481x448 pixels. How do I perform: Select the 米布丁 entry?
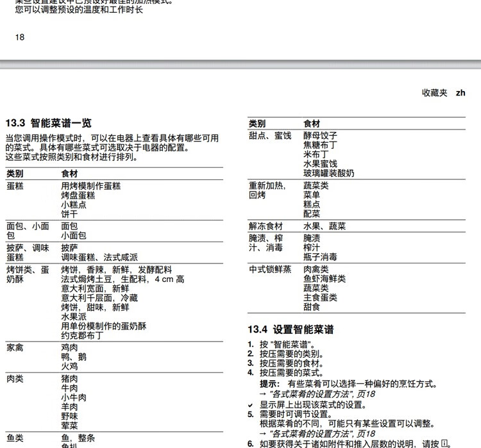316,154
